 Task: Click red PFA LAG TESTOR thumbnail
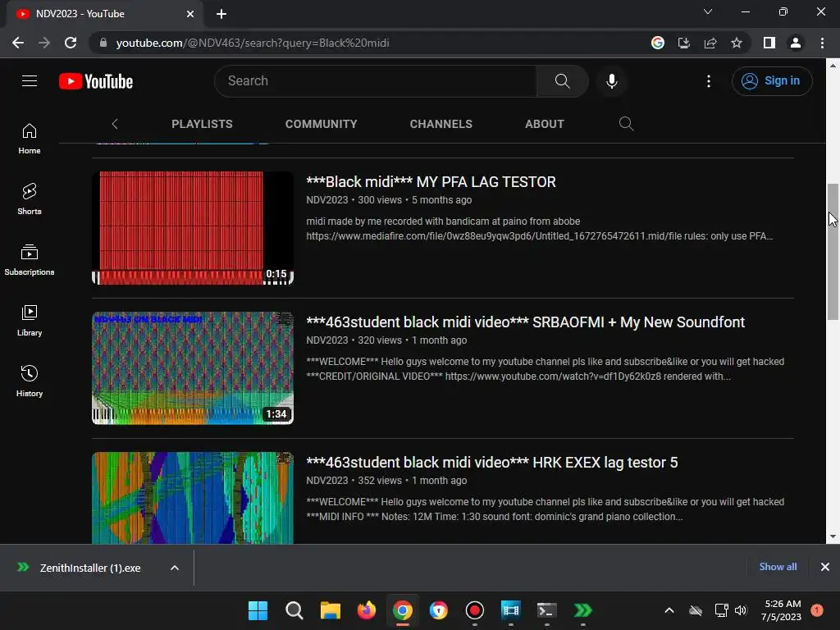coord(193,228)
